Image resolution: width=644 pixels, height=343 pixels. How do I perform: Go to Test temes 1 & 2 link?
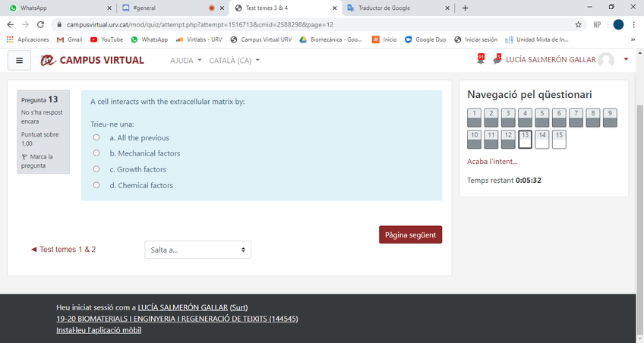coord(63,250)
